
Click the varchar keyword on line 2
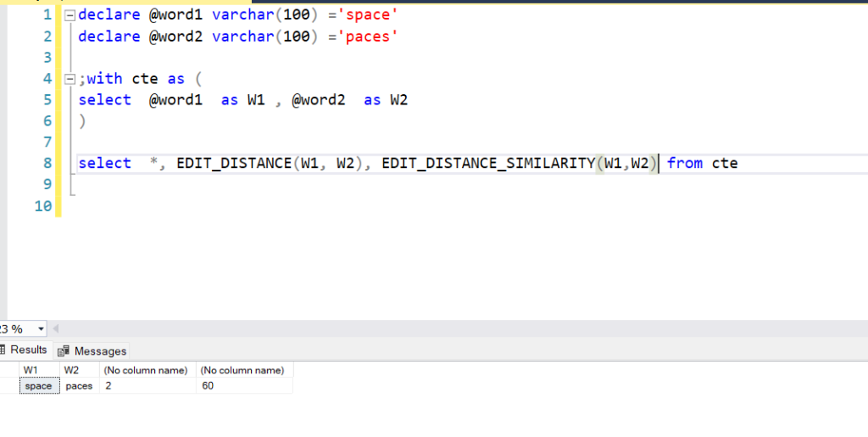point(243,36)
